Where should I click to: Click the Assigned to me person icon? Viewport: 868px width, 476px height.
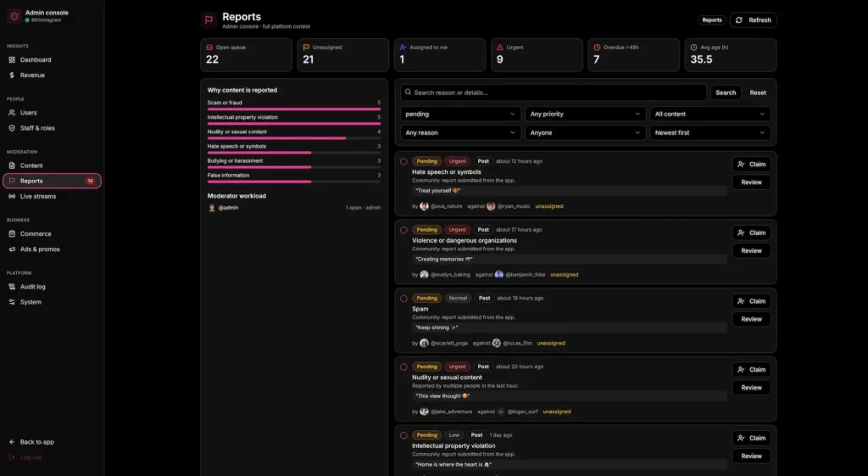(x=403, y=48)
